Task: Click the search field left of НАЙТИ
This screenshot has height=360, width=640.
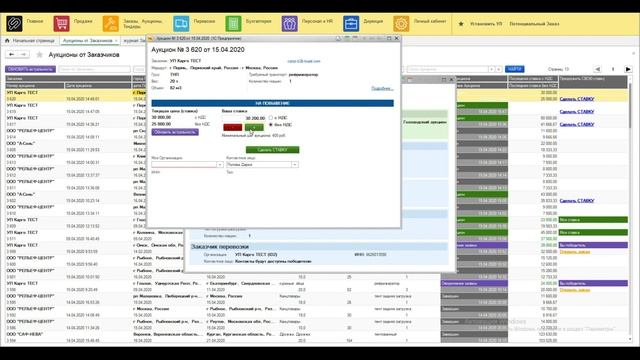Action: click(447, 69)
